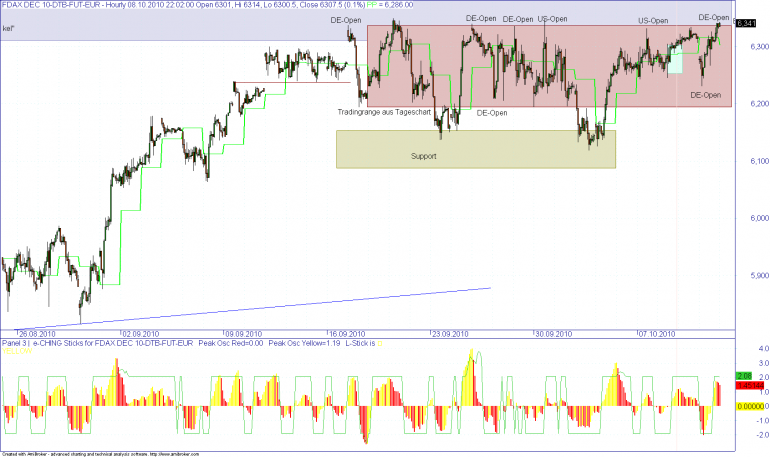This screenshot has width=770, height=457.
Task: Click the US-Open label above the 07.10.2010 session
Action: click(653, 21)
